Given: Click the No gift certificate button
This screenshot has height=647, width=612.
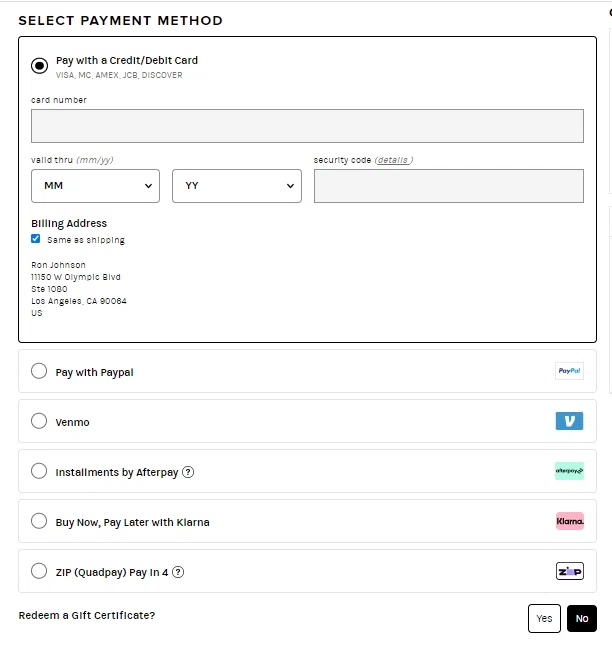Looking at the screenshot, I should coord(582,619).
